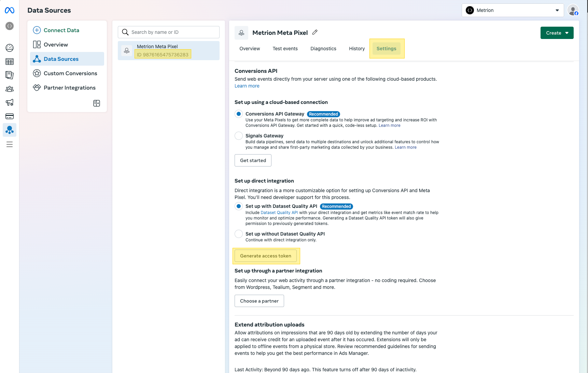Expand the Create dropdown button

click(557, 33)
